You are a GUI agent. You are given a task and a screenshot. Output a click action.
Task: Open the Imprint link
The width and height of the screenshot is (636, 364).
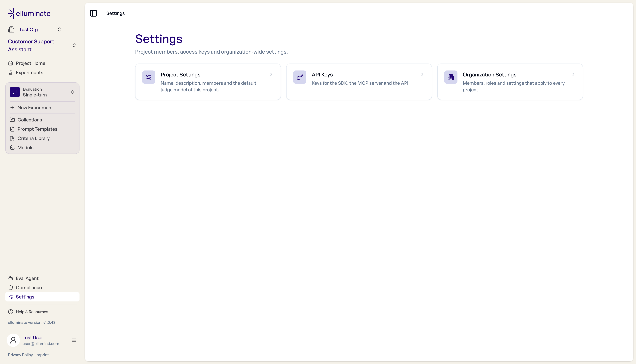click(42, 355)
